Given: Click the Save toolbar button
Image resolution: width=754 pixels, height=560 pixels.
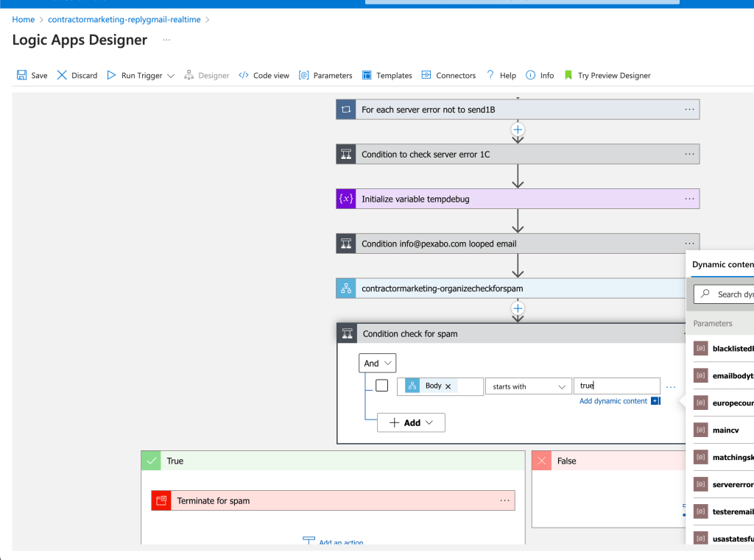Looking at the screenshot, I should (x=32, y=76).
